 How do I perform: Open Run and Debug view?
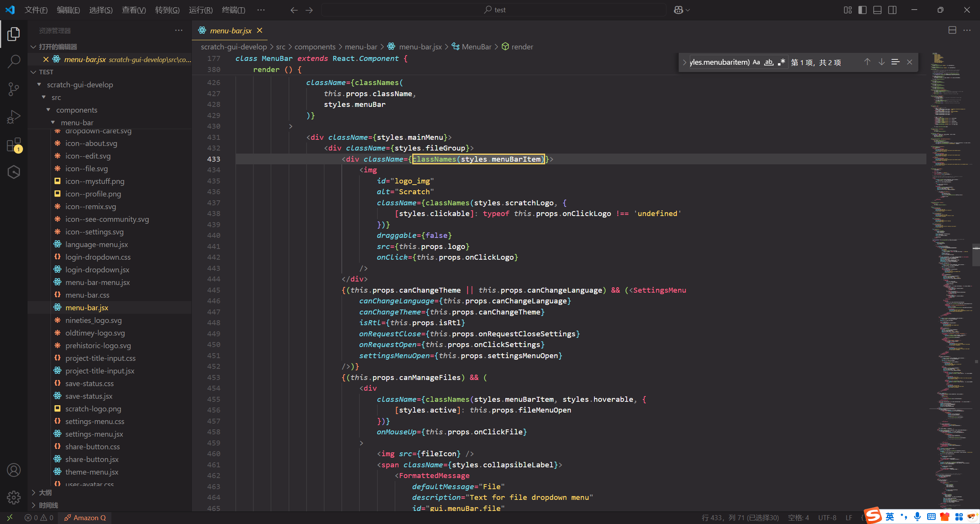click(x=14, y=117)
